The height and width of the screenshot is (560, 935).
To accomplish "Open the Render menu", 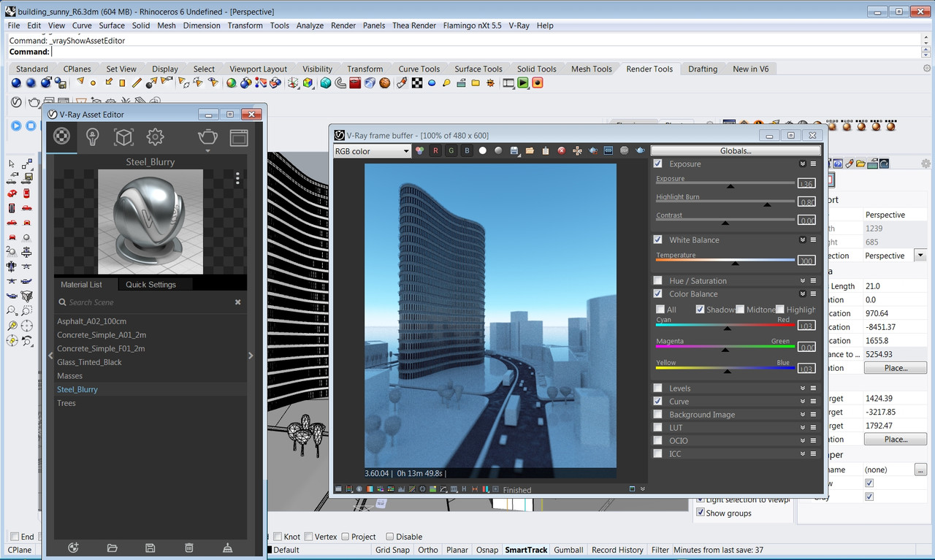I will pos(343,26).
